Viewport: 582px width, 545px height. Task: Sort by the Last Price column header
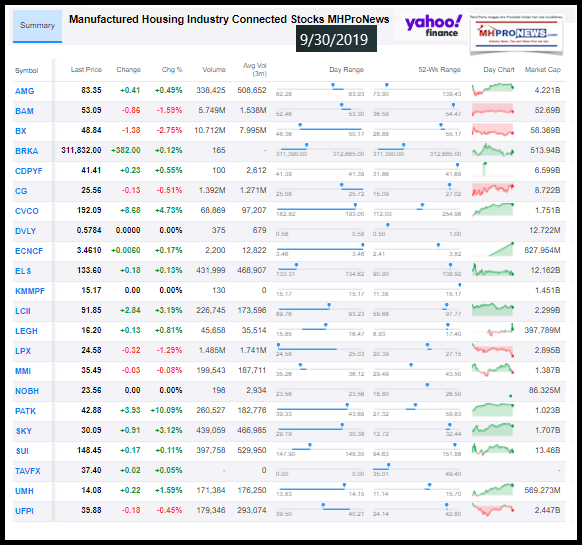click(x=86, y=70)
